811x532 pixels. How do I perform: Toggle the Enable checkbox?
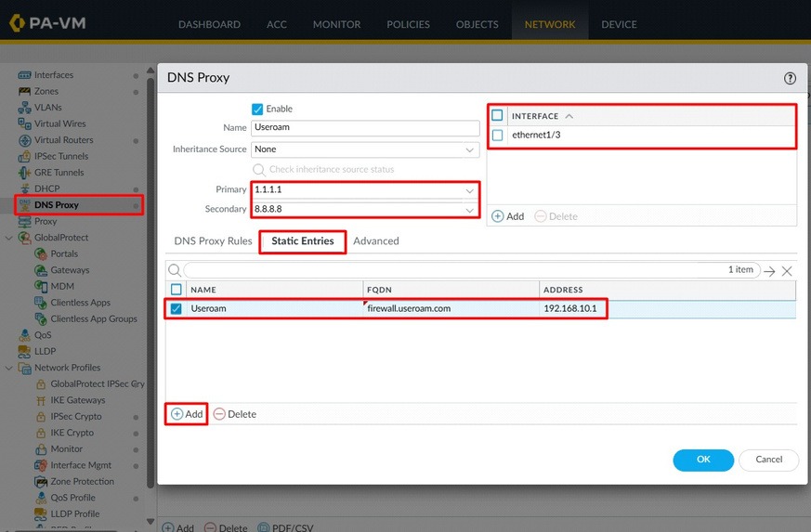click(257, 109)
